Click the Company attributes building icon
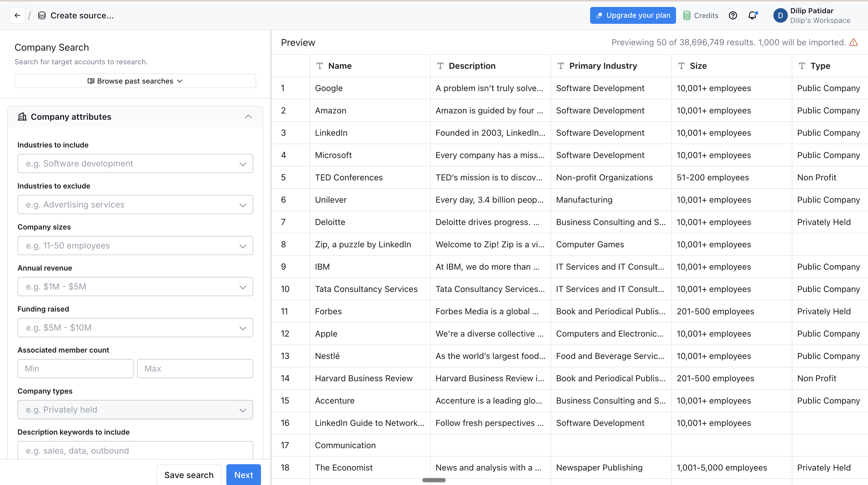 click(22, 117)
